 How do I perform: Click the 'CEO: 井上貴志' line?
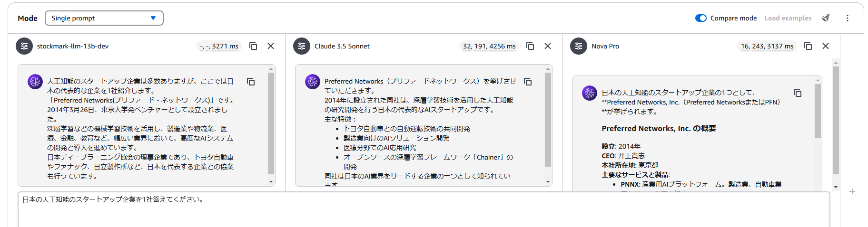click(x=623, y=156)
